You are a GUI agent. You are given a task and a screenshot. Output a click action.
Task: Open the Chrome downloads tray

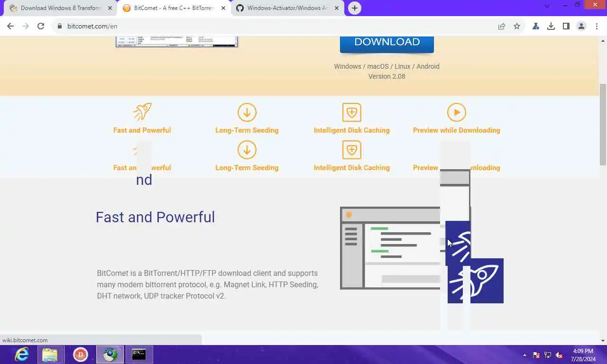pos(551,27)
